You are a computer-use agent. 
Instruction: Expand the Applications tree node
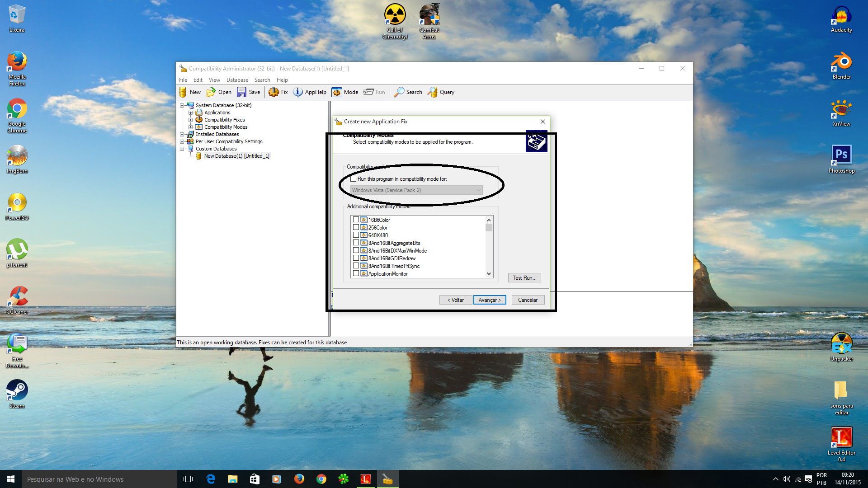pos(191,113)
